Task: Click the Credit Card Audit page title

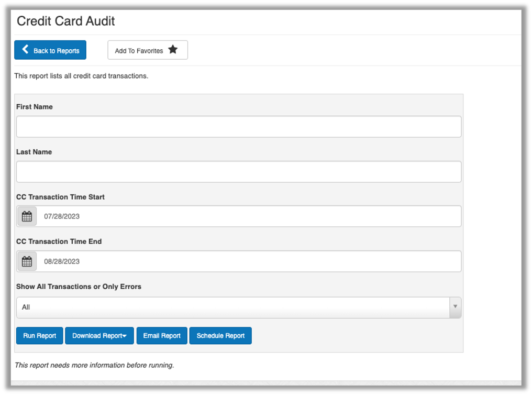Action: click(x=66, y=21)
